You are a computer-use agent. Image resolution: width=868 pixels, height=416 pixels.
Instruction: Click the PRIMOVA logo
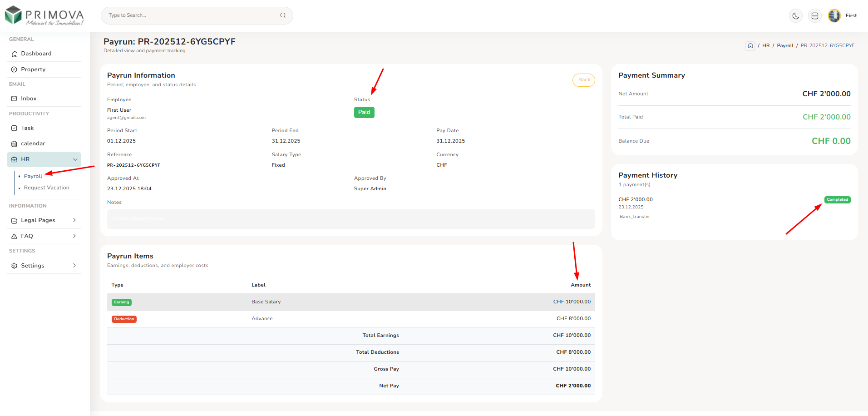[x=44, y=16]
